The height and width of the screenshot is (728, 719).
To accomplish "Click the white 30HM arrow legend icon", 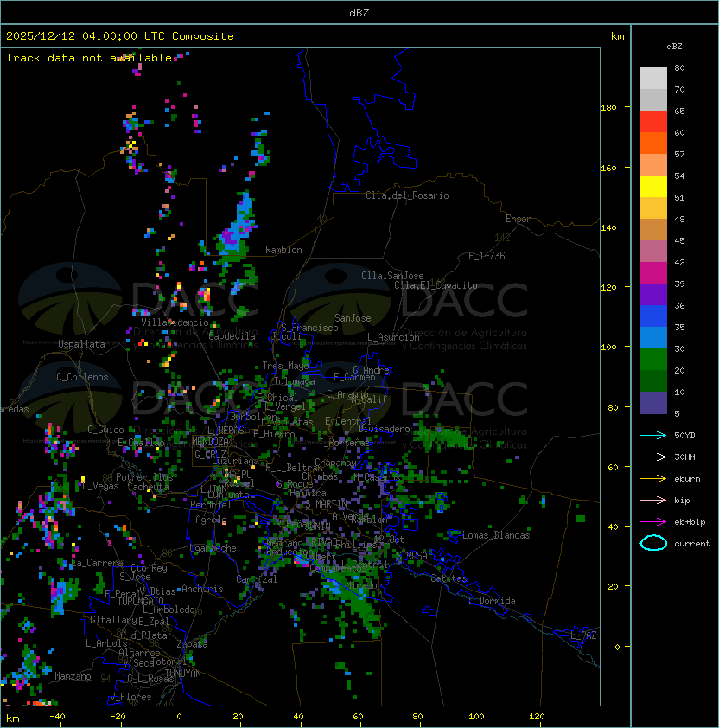I will 653,457.
